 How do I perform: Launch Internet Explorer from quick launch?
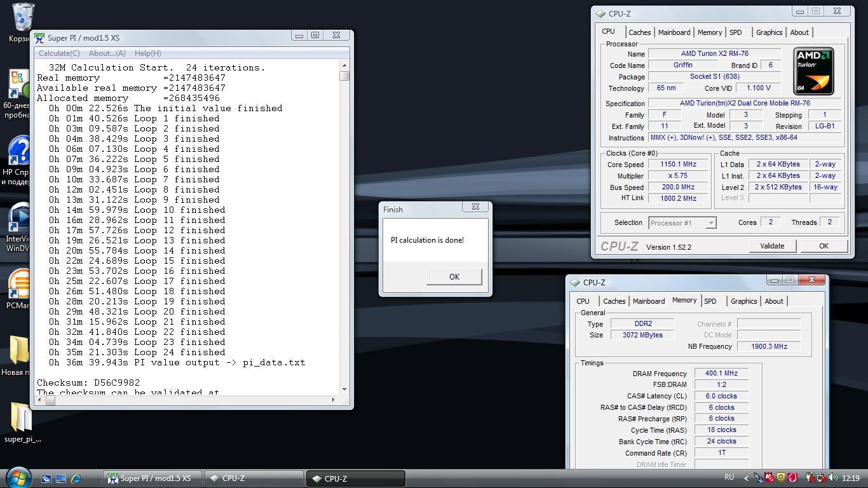pos(76,478)
